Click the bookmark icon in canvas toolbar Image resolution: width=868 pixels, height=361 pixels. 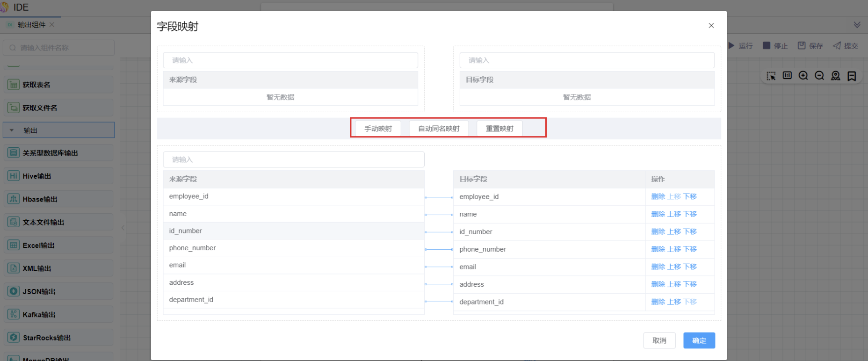click(x=852, y=76)
